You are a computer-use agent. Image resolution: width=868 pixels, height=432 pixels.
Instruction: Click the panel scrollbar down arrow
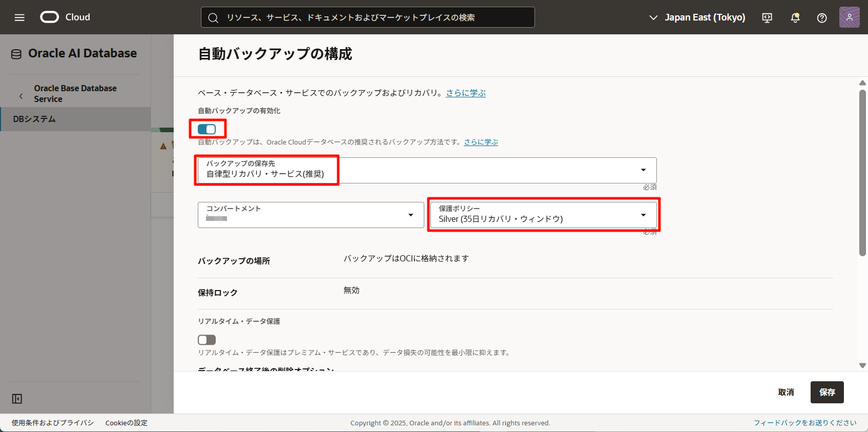tap(862, 365)
